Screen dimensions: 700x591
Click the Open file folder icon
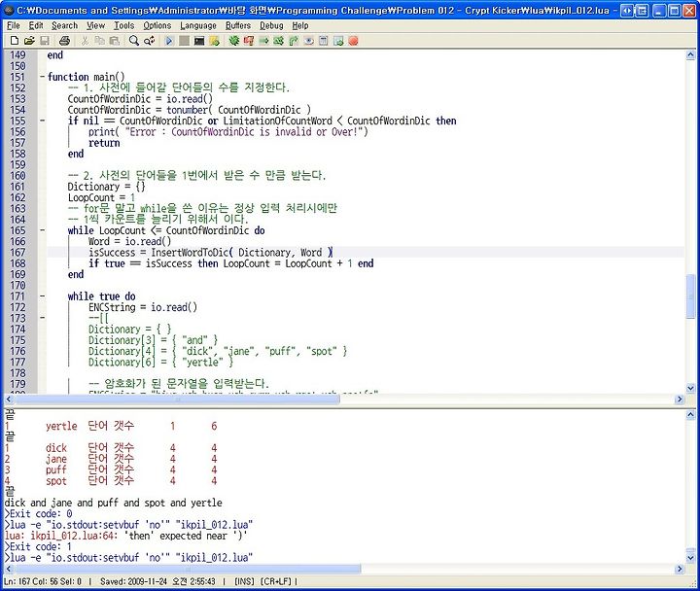coord(29,41)
